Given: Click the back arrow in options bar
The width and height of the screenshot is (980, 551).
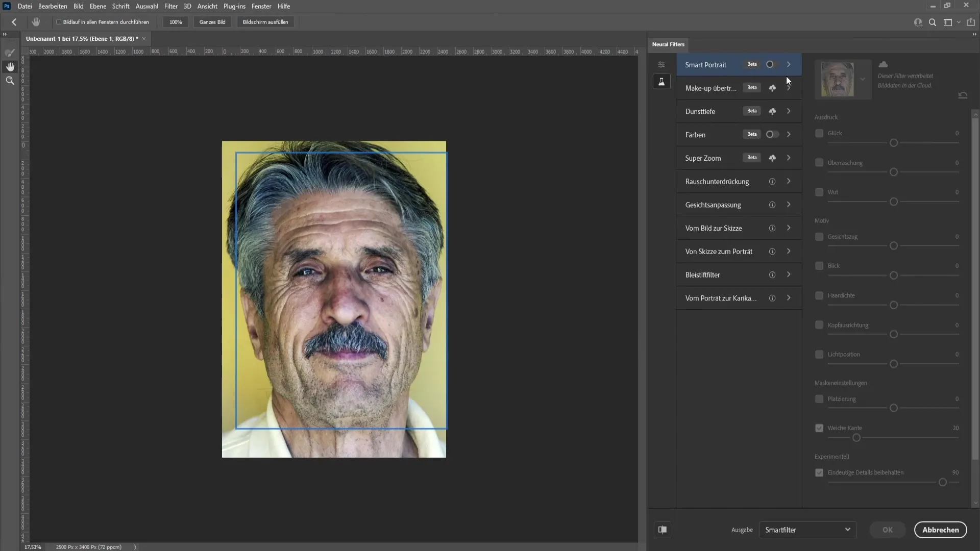Looking at the screenshot, I should (x=14, y=22).
